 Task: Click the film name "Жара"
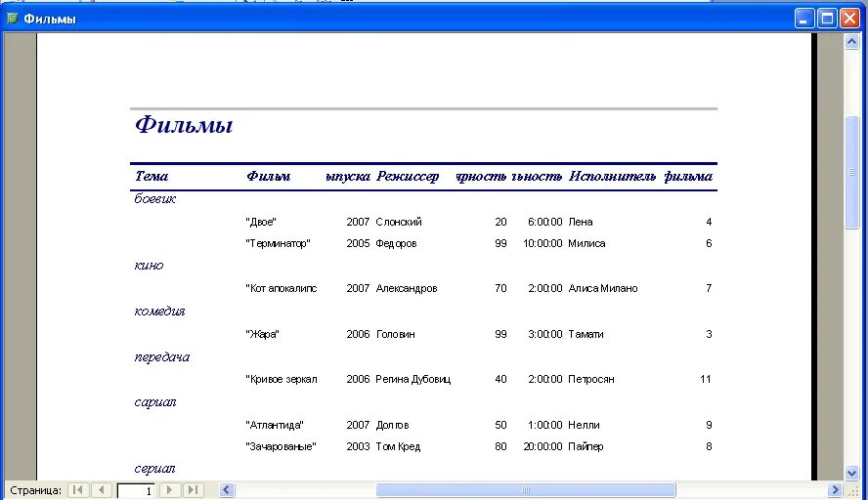click(x=262, y=334)
